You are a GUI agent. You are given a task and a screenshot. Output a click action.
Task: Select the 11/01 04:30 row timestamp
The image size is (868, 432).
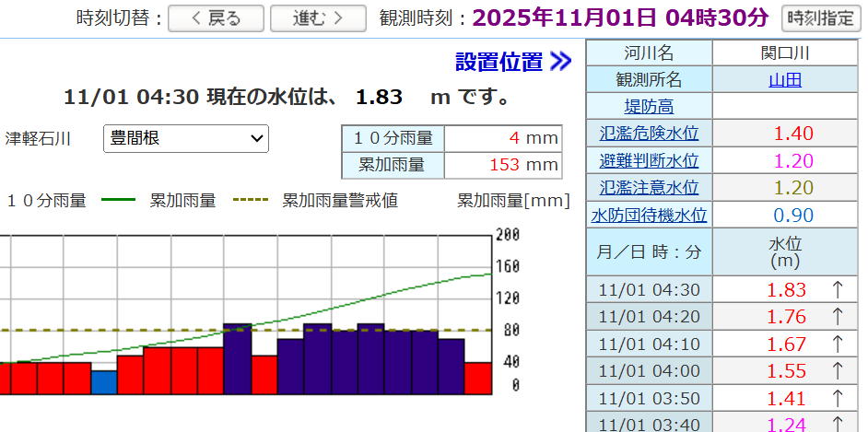coord(649,290)
